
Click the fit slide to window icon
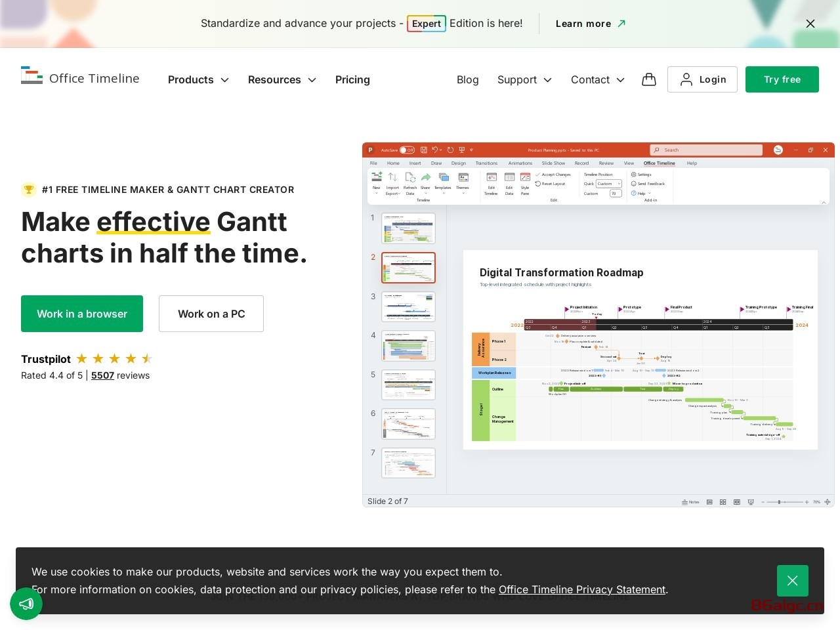[828, 502]
